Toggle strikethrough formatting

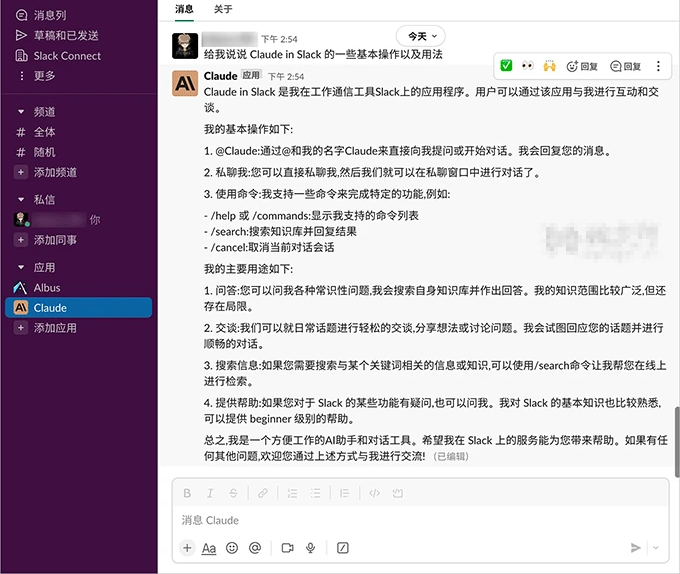[x=233, y=493]
